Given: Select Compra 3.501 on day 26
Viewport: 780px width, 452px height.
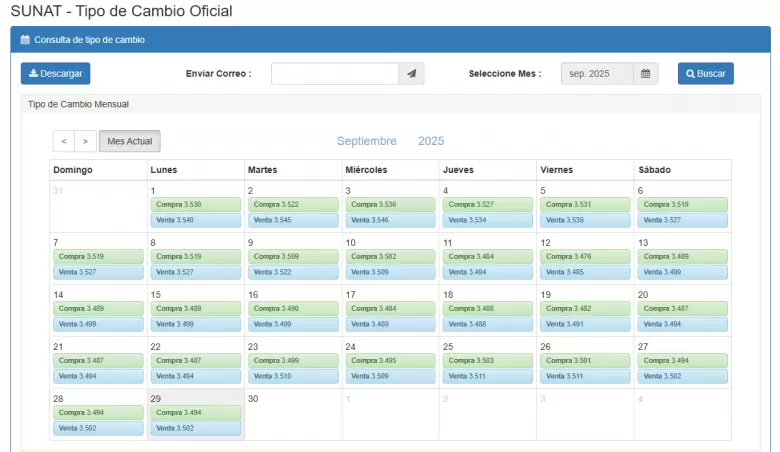Looking at the screenshot, I should tap(585, 361).
